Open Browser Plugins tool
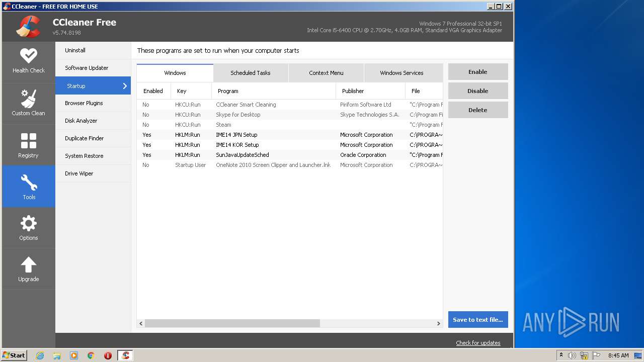Screen dimensions: 644x362 (93, 103)
